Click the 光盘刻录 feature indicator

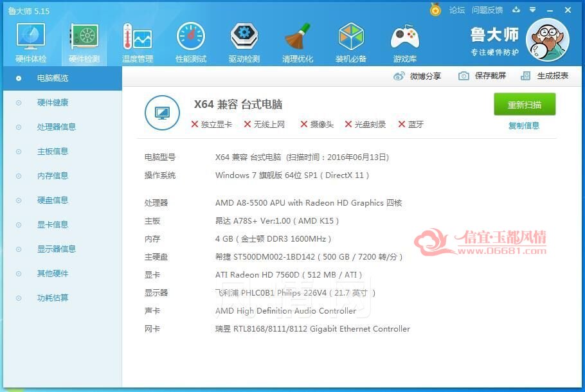click(365, 124)
